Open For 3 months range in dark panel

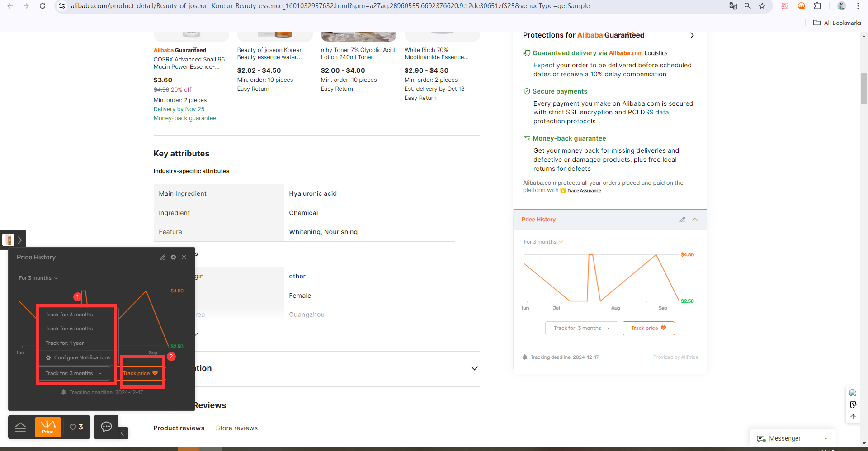pos(38,278)
